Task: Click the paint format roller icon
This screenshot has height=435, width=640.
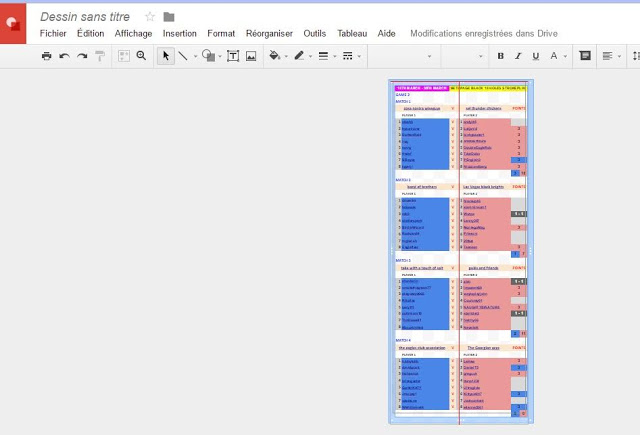Action: pos(100,56)
